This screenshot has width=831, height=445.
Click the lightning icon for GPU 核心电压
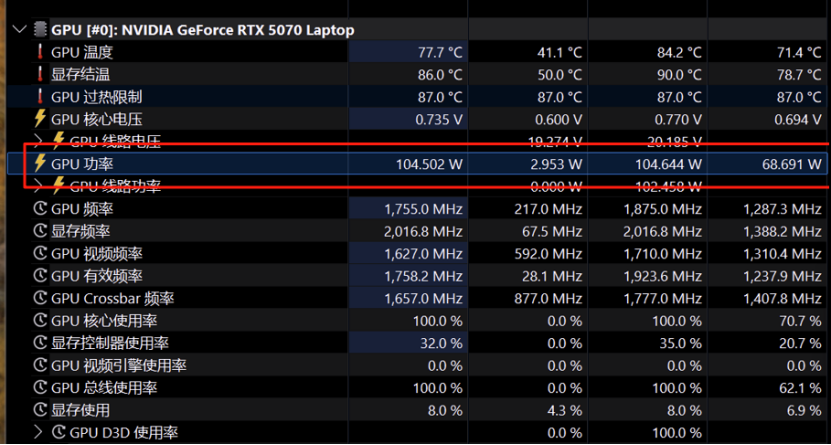coord(40,119)
